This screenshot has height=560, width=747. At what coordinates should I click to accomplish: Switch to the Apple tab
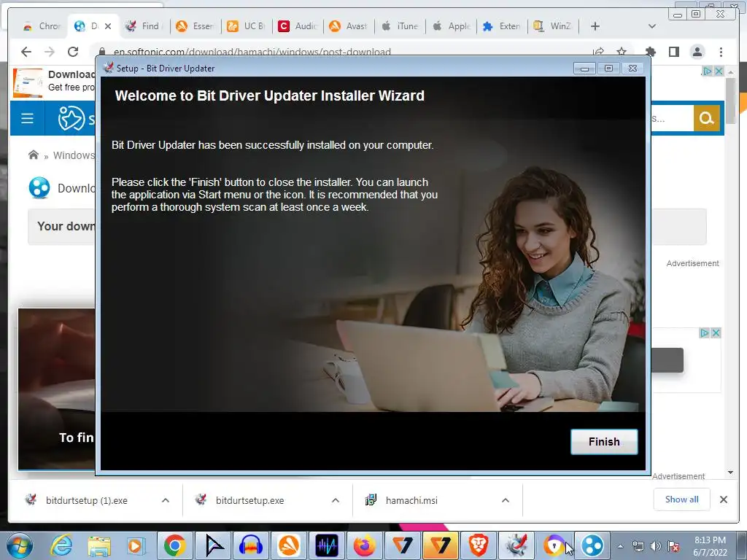coord(452,26)
